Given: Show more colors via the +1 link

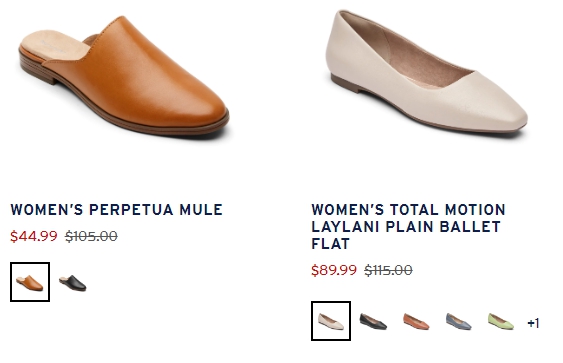Looking at the screenshot, I should 533,323.
